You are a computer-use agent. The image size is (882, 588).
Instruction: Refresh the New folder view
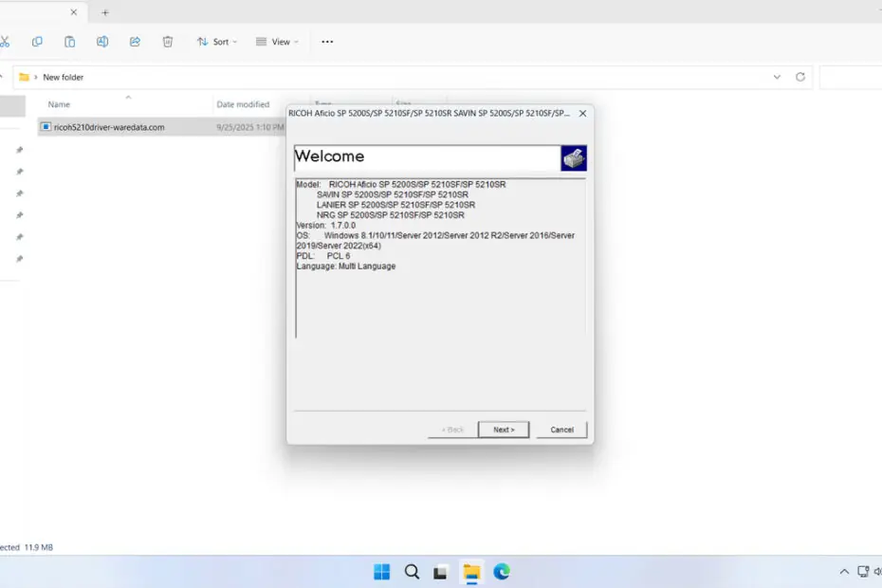(x=800, y=77)
